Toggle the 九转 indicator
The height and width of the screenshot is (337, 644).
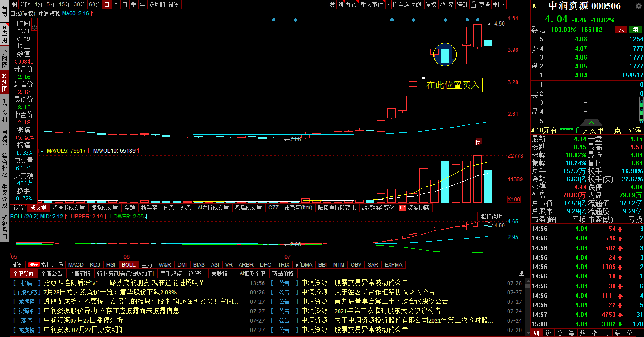pyautogui.click(x=352, y=4)
